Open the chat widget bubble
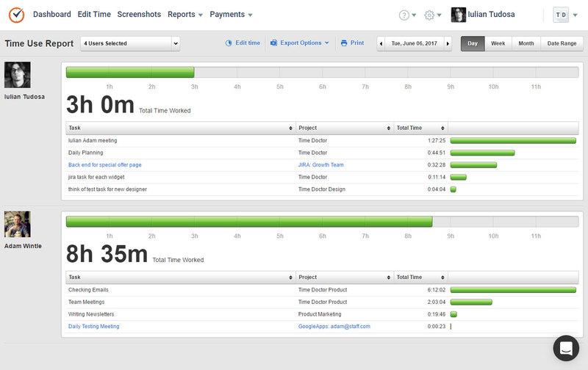The width and height of the screenshot is (588, 370). (x=566, y=348)
